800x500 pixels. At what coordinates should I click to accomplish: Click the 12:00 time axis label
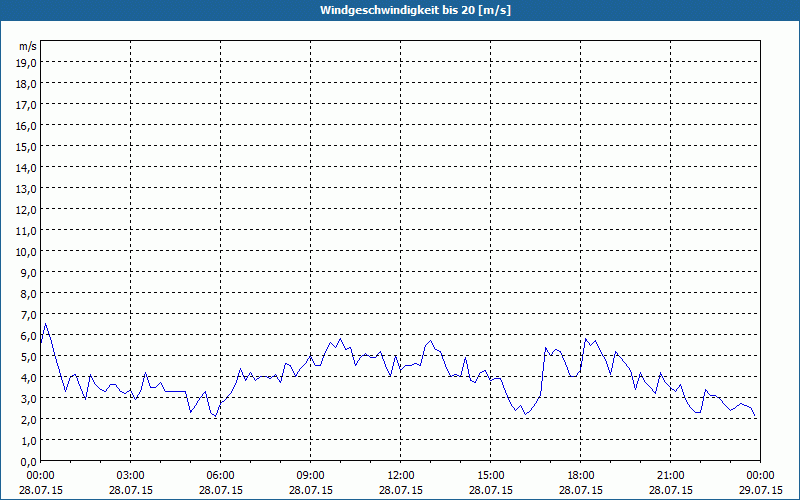point(401,476)
